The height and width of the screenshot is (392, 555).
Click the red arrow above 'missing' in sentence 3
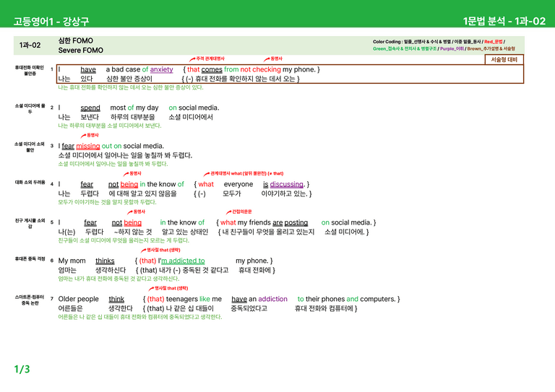coord(83,136)
